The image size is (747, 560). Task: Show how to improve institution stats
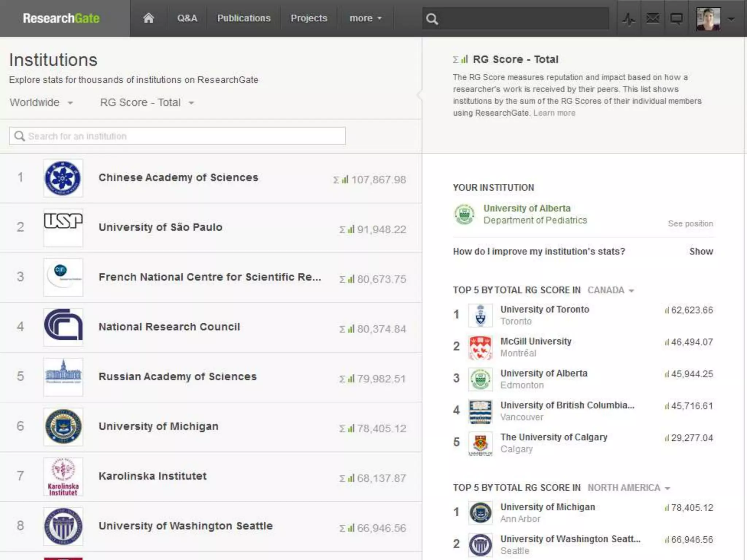(x=701, y=252)
